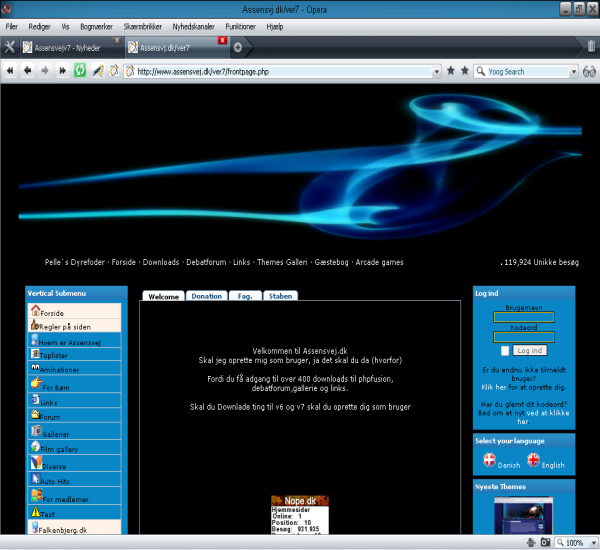
Task: Open Regler på siden submenu item
Action: [x=75, y=325]
